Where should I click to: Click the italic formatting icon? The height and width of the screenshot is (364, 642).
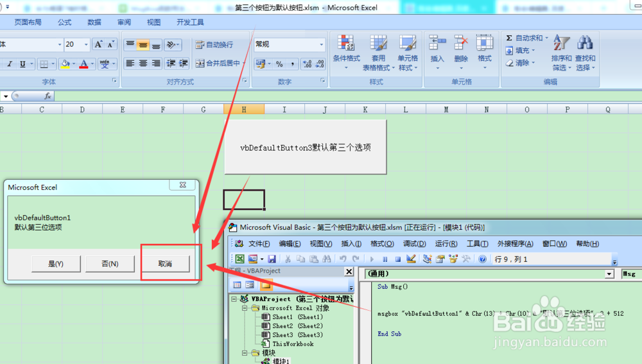[x=10, y=64]
